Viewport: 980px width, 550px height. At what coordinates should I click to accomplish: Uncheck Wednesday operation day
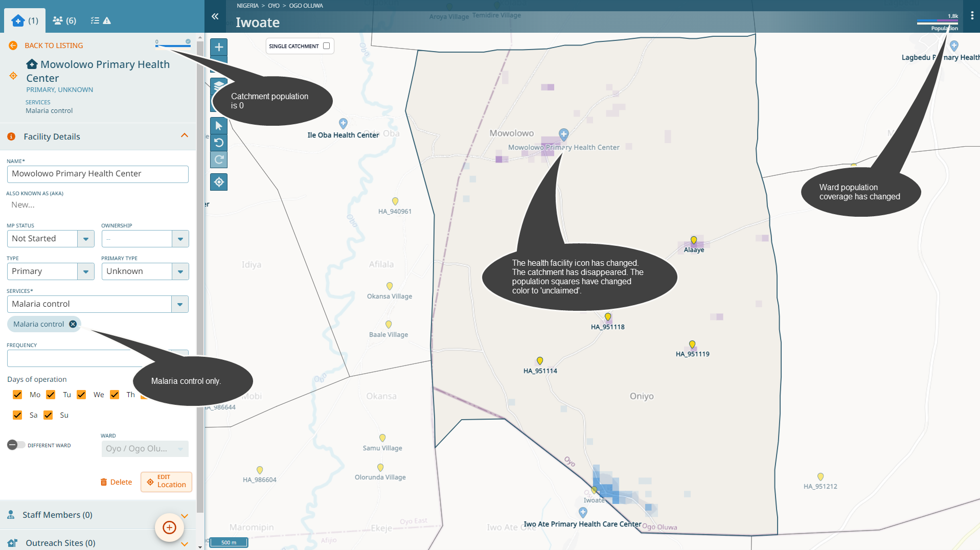pos(81,395)
